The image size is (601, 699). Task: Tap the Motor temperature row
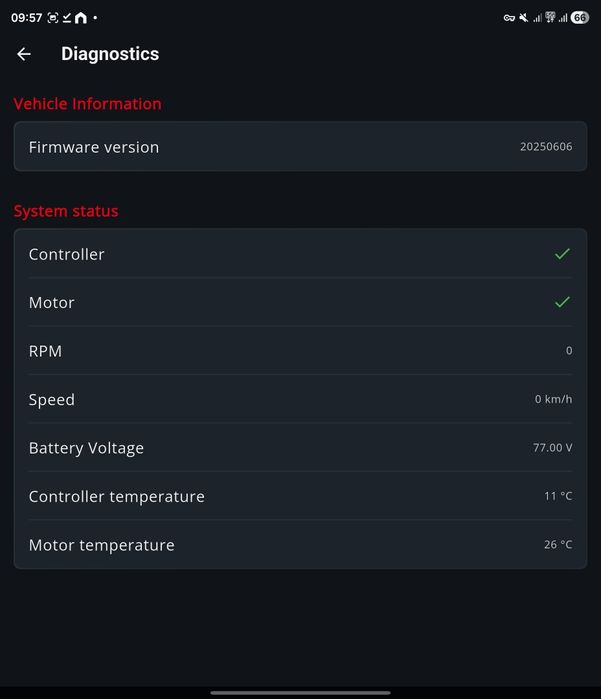click(300, 545)
